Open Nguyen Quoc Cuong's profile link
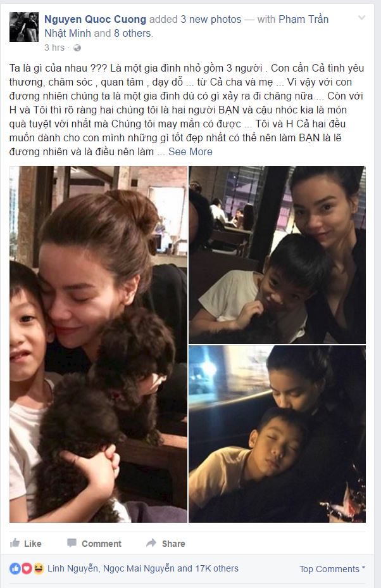Viewport: 381px width, 588px height. pyautogui.click(x=95, y=19)
